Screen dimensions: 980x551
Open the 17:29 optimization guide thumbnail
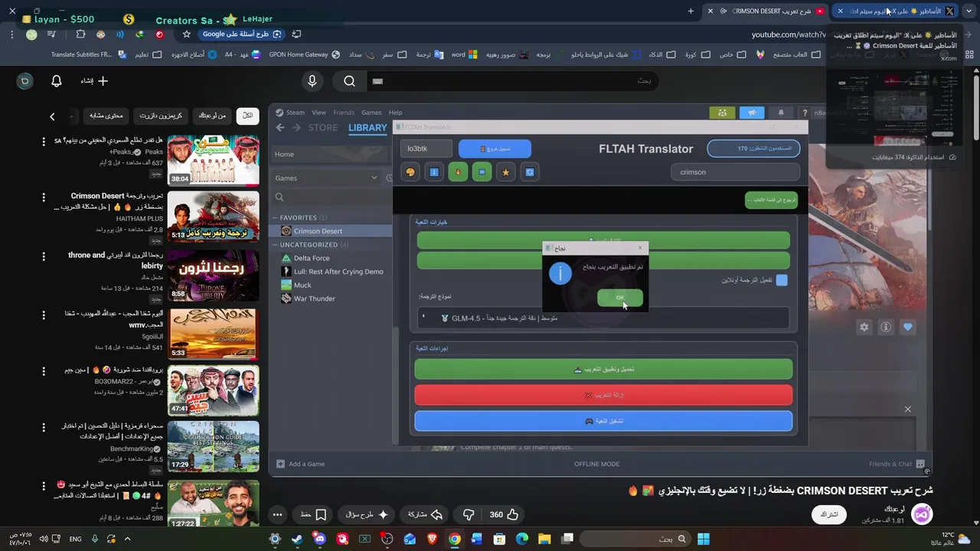point(214,446)
